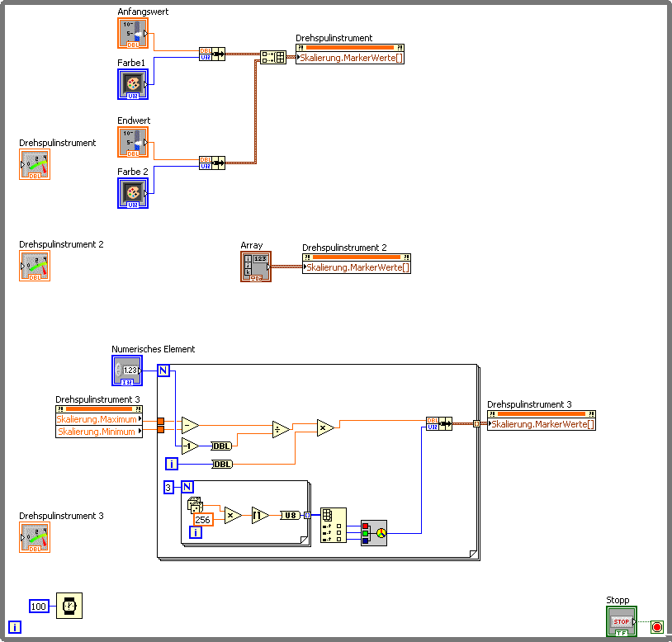
Task: Click Drehspulinstrument 2 Skalierung.MarkerWerte[] property
Action: (x=357, y=267)
